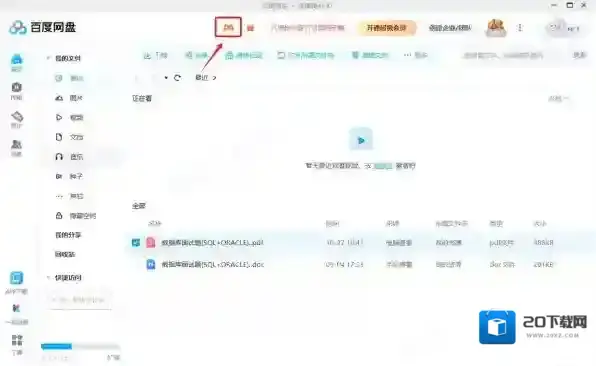596x366 pixels.
Task: Open the friends people icon in left rail
Action: tap(16, 144)
